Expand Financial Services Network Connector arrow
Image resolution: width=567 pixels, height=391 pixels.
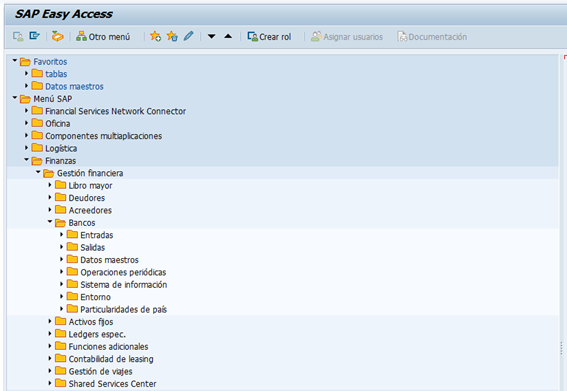click(26, 111)
